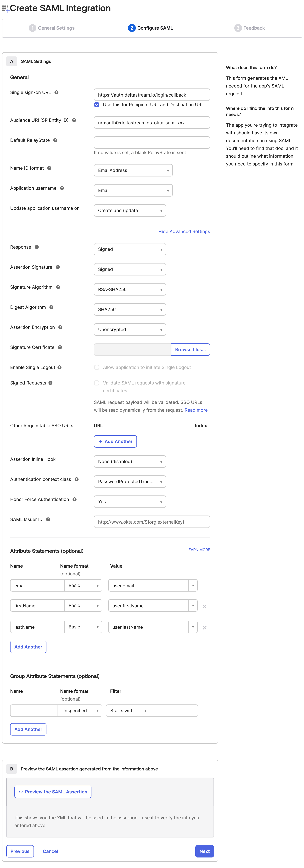Open help icon for Honor Force Authentication
The height and width of the screenshot is (868, 304).
pyautogui.click(x=75, y=499)
